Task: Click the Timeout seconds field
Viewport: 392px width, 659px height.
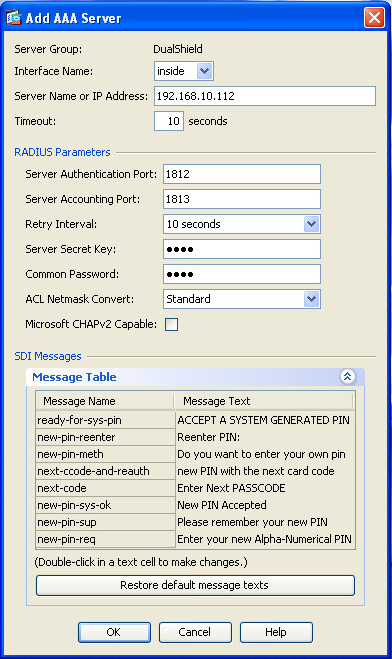Action: 169,121
